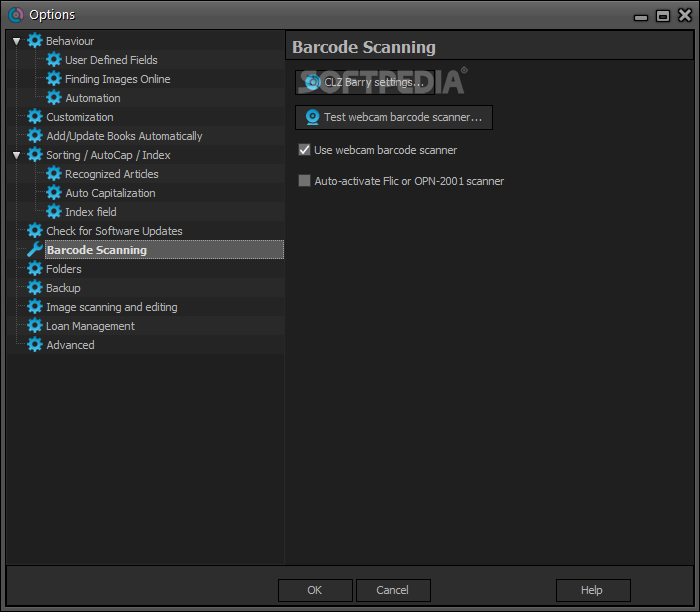Open Check for Software Updates

coord(114,231)
